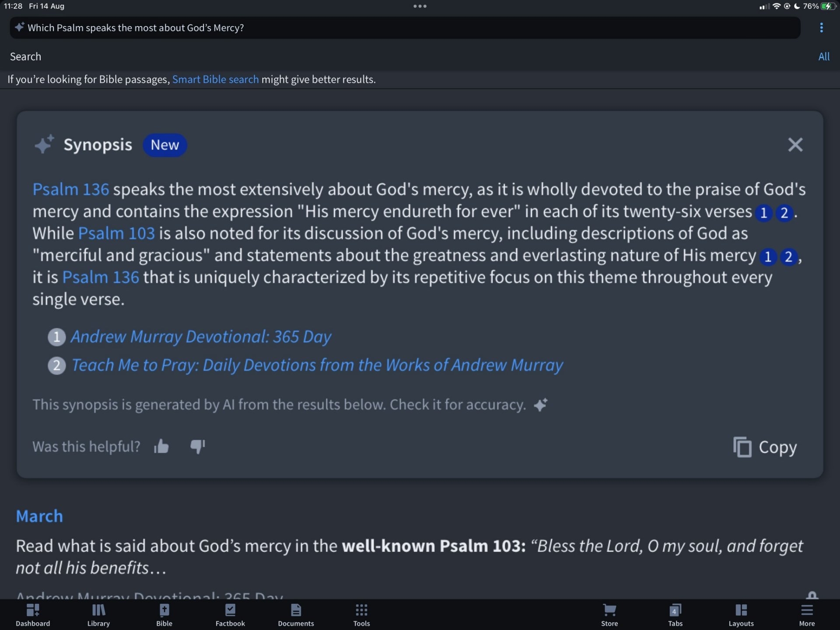The width and height of the screenshot is (840, 630).
Task: Copy the synopsis text
Action: pos(765,447)
